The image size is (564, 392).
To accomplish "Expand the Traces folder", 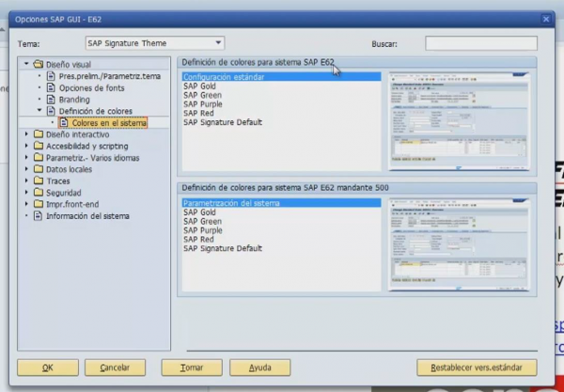I will 26,180.
